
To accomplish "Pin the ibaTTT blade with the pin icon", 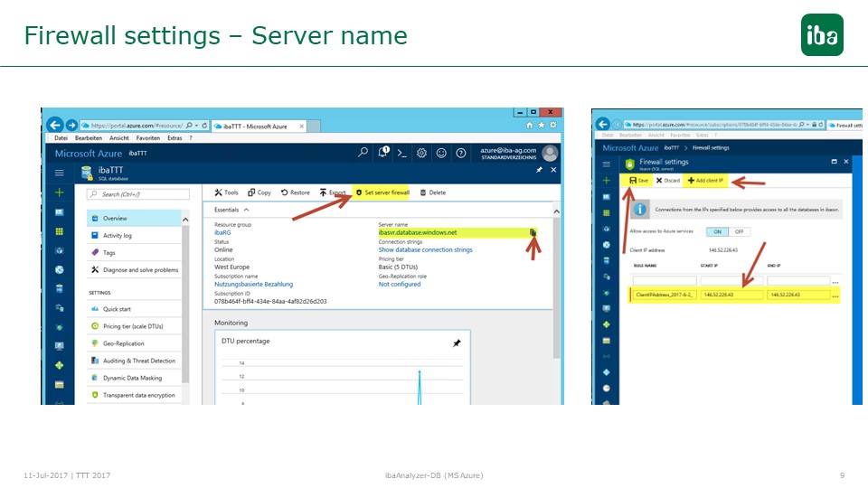I will click(x=539, y=170).
